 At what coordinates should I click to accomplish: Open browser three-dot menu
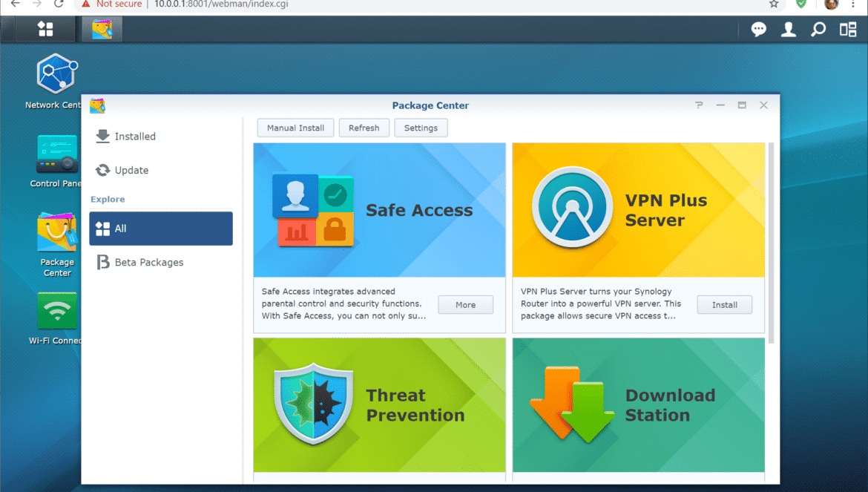853,4
